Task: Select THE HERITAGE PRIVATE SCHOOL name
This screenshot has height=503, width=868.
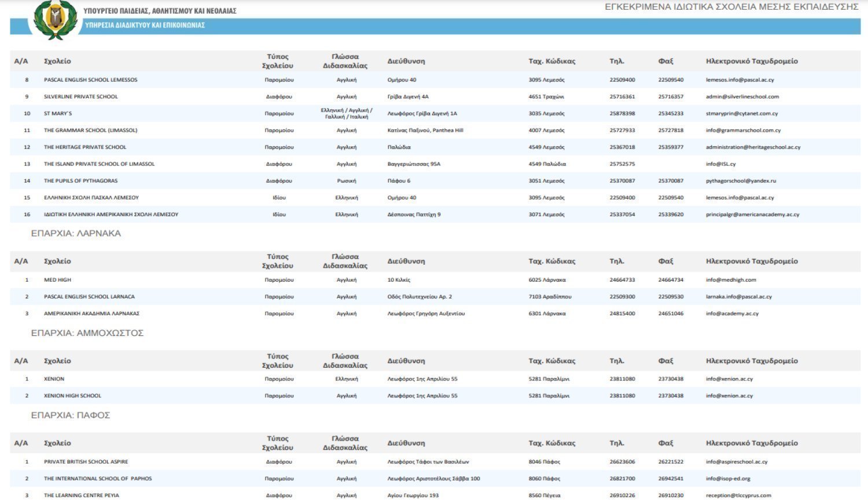Action: [x=85, y=147]
